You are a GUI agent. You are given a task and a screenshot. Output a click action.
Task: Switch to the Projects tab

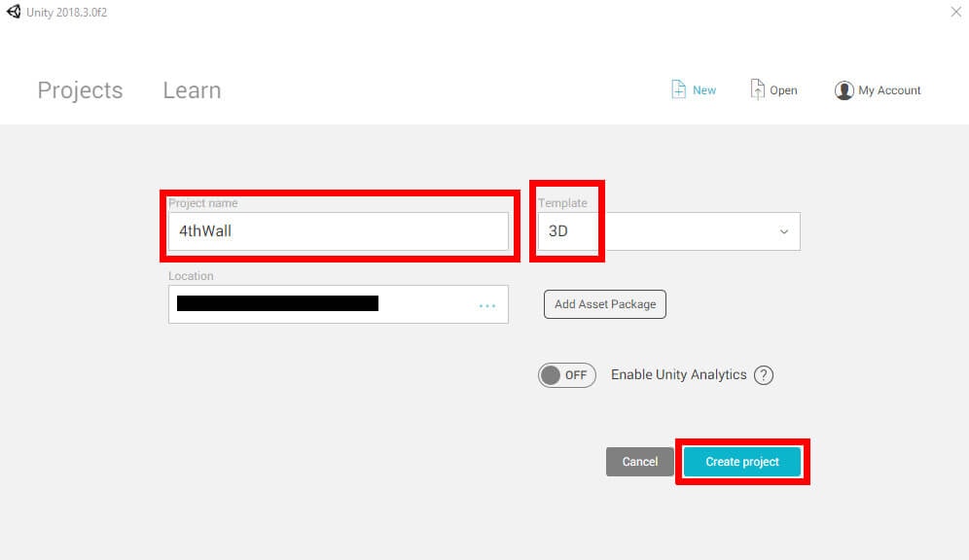click(81, 90)
